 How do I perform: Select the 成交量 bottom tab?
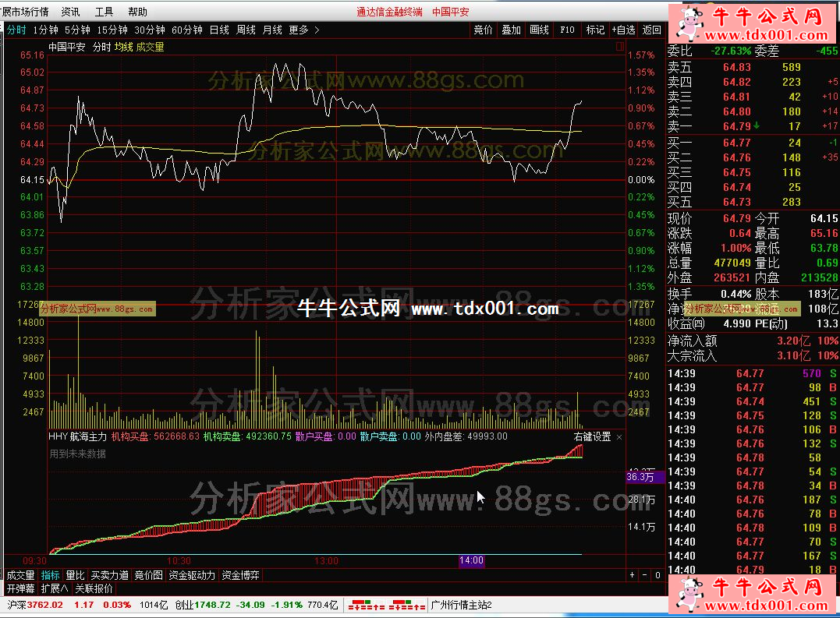20,575
